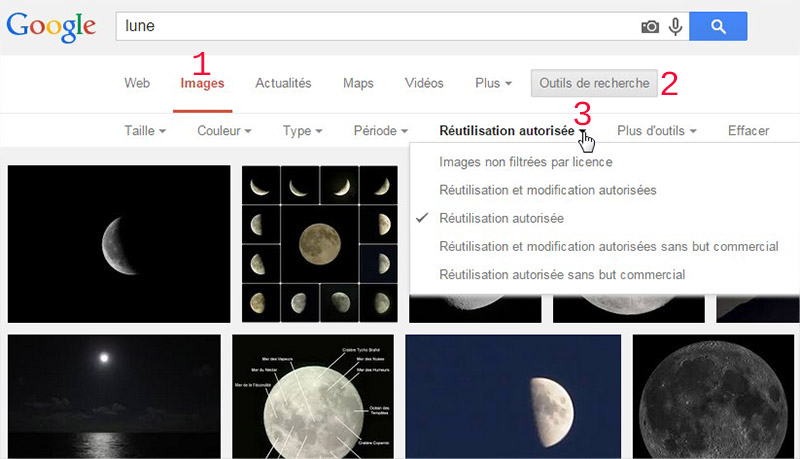Open the Vidéos tab
Image resolution: width=800 pixels, height=459 pixels.
(x=424, y=83)
